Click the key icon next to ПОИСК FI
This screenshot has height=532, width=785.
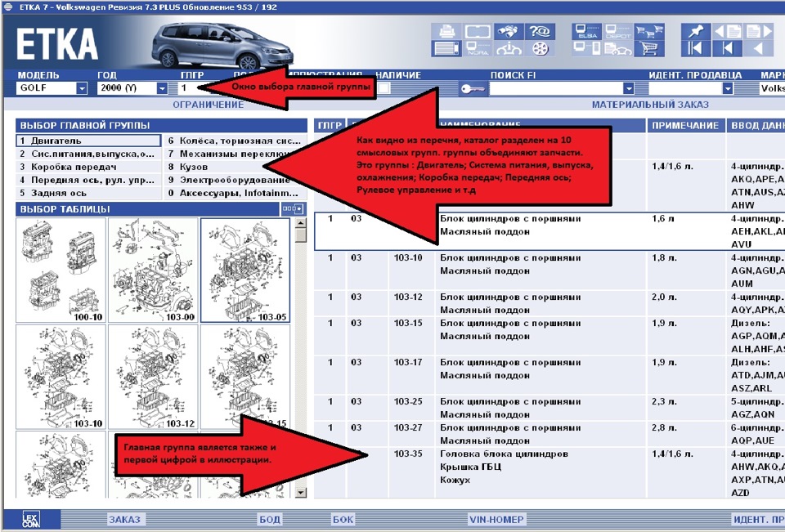click(472, 88)
